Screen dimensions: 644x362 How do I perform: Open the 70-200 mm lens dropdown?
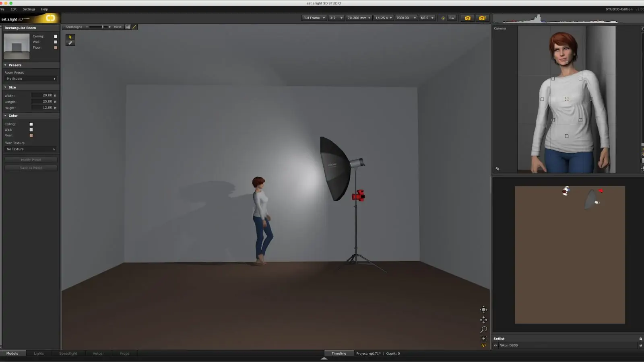359,18
